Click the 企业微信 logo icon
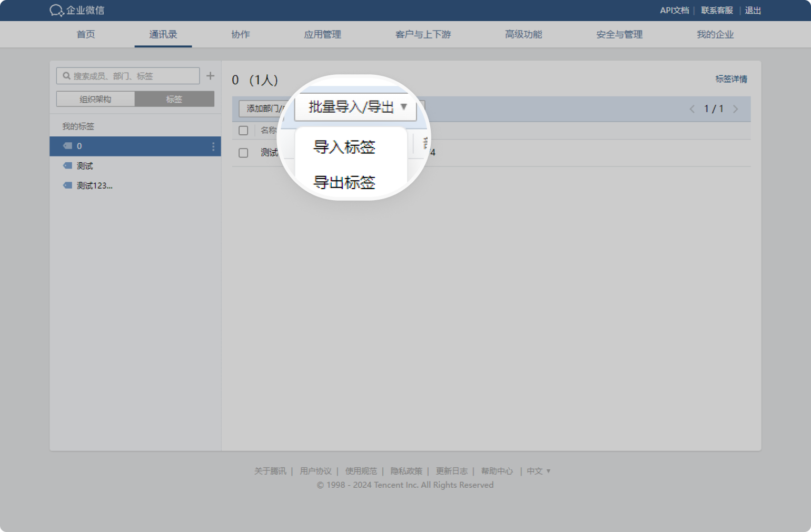The image size is (811, 532). [x=56, y=11]
